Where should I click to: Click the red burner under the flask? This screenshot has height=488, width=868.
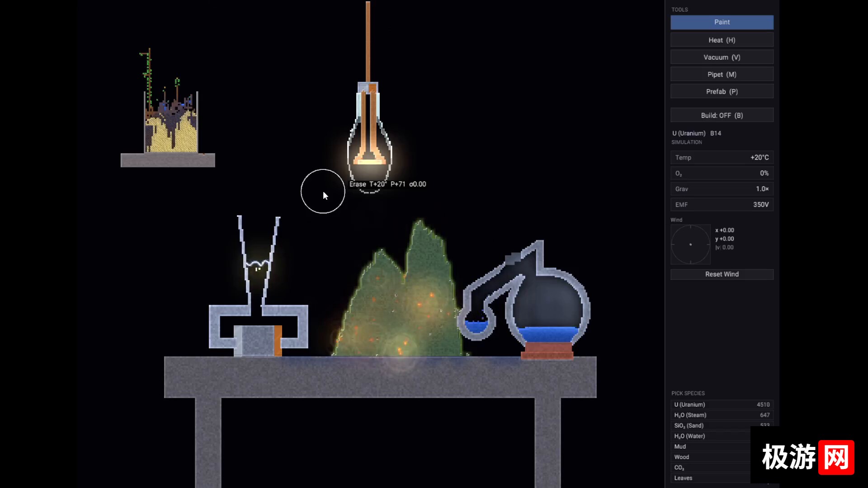547,351
